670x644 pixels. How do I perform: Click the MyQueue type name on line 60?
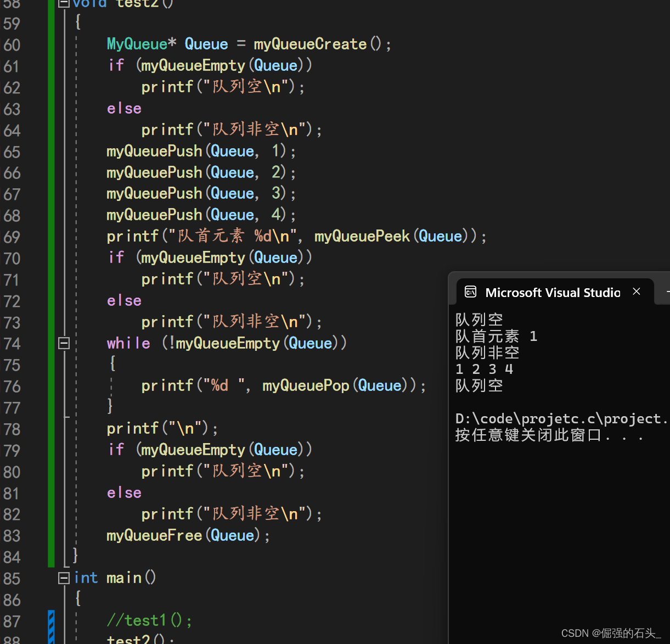(x=137, y=44)
